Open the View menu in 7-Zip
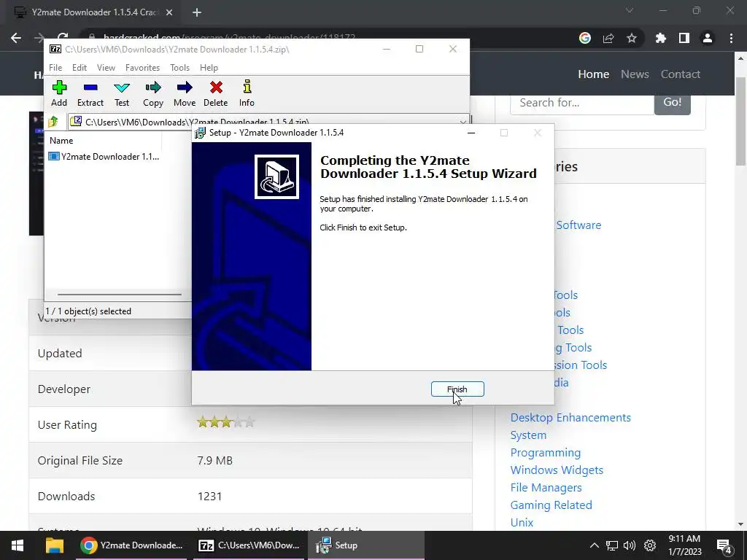The width and height of the screenshot is (747, 560). pos(106,68)
